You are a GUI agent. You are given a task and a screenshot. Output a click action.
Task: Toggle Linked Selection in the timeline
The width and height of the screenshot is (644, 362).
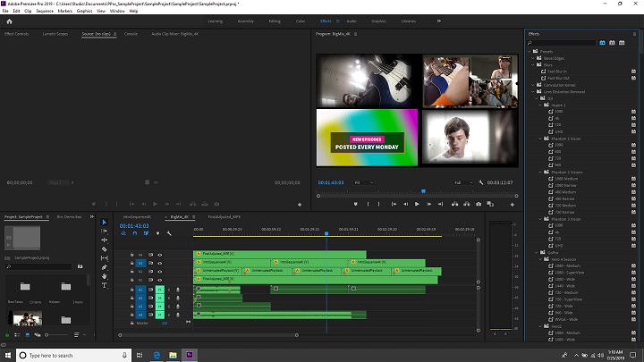coord(146,233)
